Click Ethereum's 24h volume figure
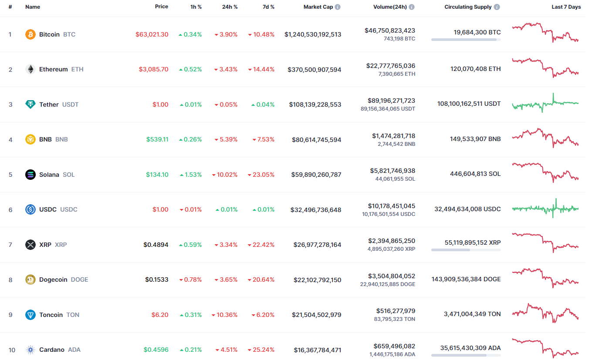 [390, 66]
